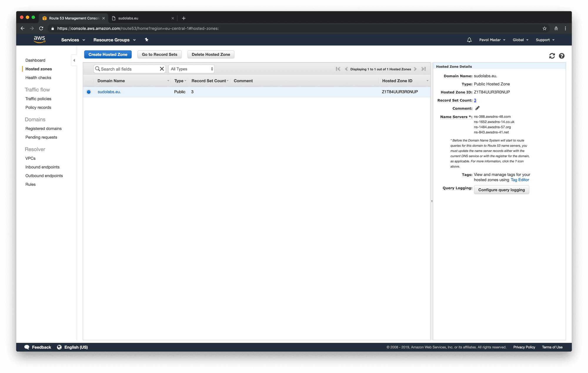Click the Configure query logging button
This screenshot has width=588, height=373.
tap(502, 190)
